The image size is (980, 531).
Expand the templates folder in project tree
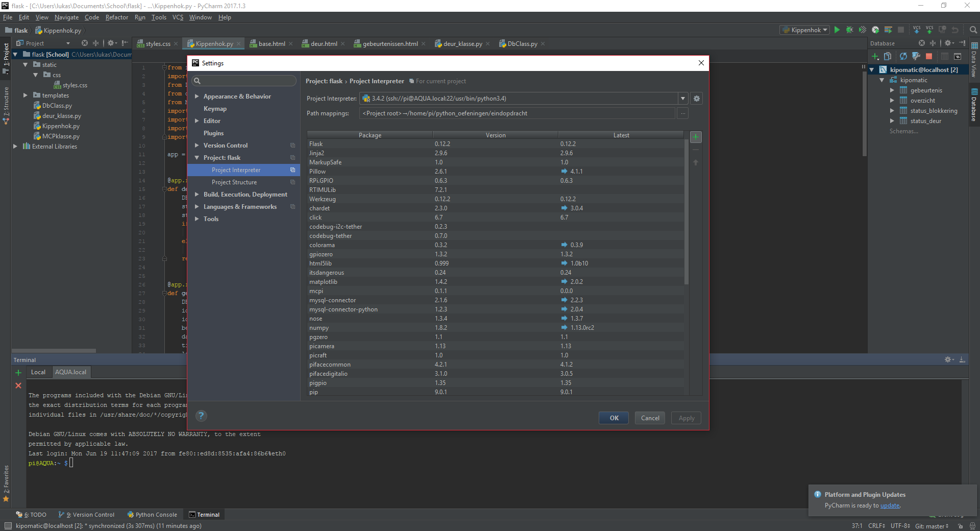tap(26, 95)
